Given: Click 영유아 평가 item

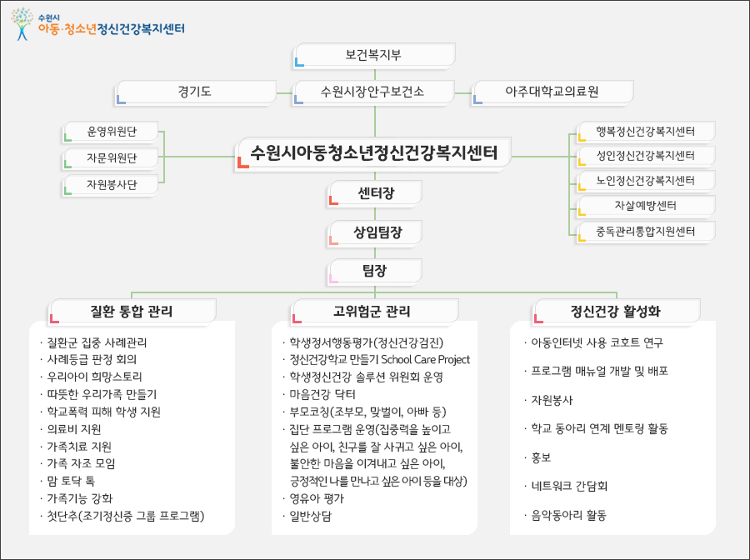Looking at the screenshot, I should coord(314,499).
